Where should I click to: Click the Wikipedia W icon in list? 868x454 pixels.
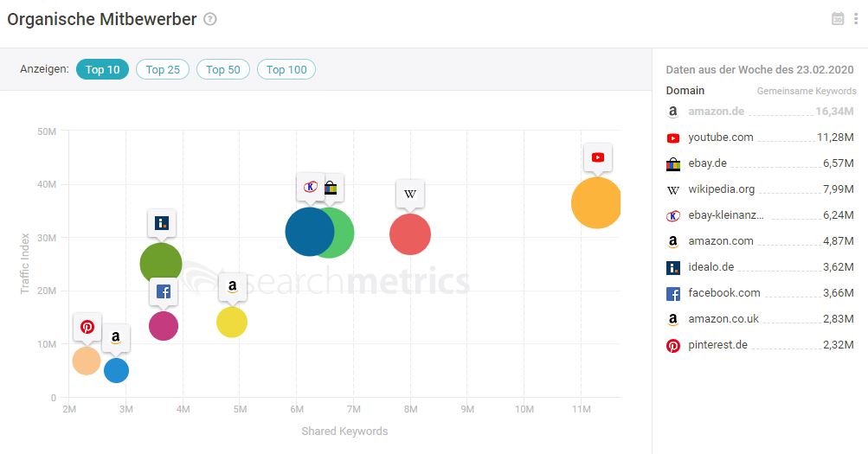[x=672, y=190]
